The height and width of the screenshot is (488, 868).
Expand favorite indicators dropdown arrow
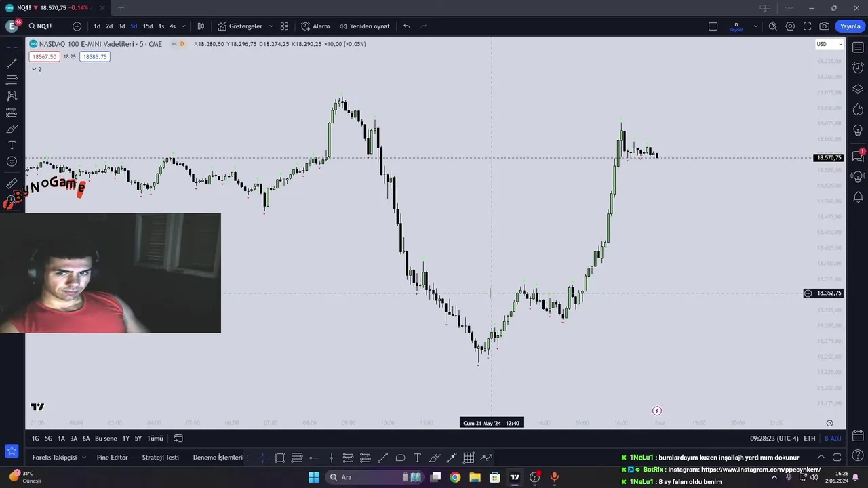coord(271,26)
